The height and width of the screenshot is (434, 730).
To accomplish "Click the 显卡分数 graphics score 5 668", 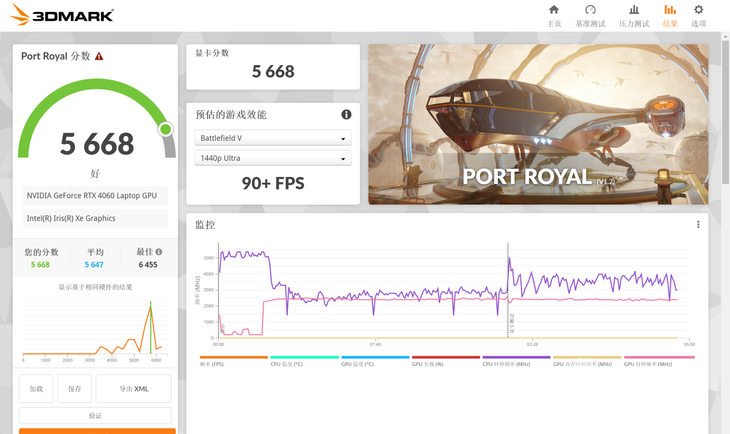I will (x=273, y=71).
